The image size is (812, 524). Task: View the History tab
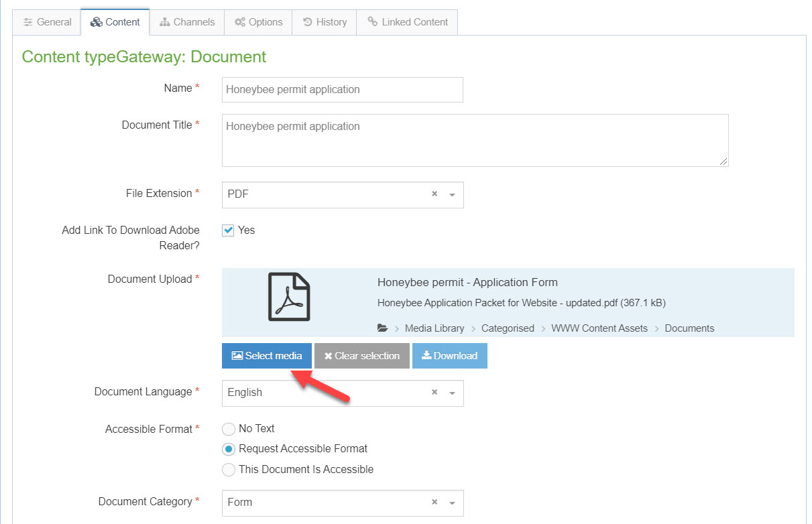tap(325, 22)
